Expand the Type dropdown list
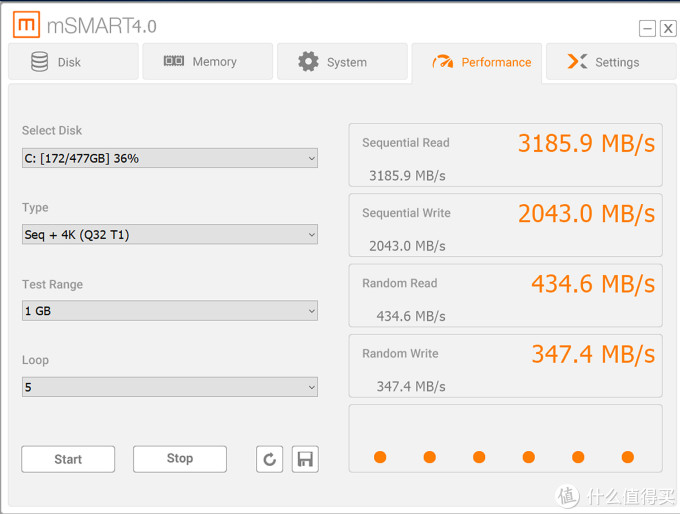680x514 pixels. pos(170,235)
